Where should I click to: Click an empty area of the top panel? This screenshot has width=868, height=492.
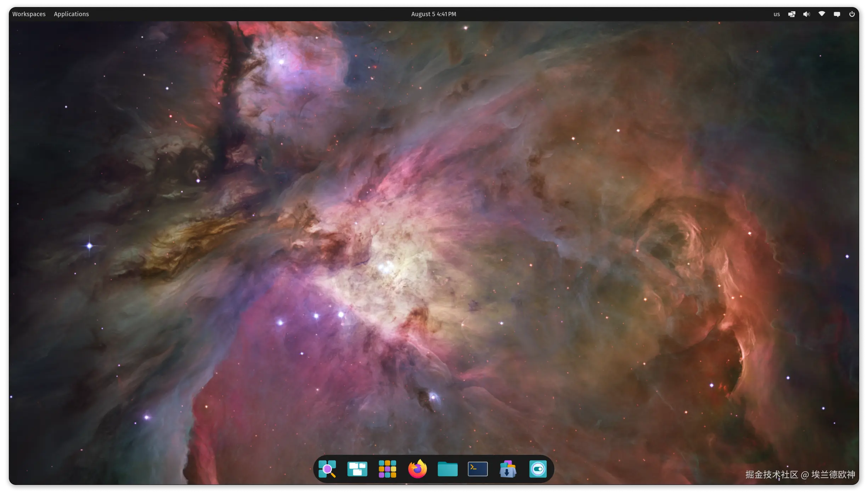pyautogui.click(x=248, y=14)
